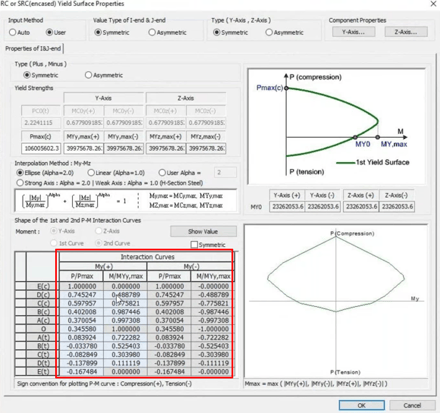Click My(+) cell 0.597957 in row C(c)

point(82,303)
